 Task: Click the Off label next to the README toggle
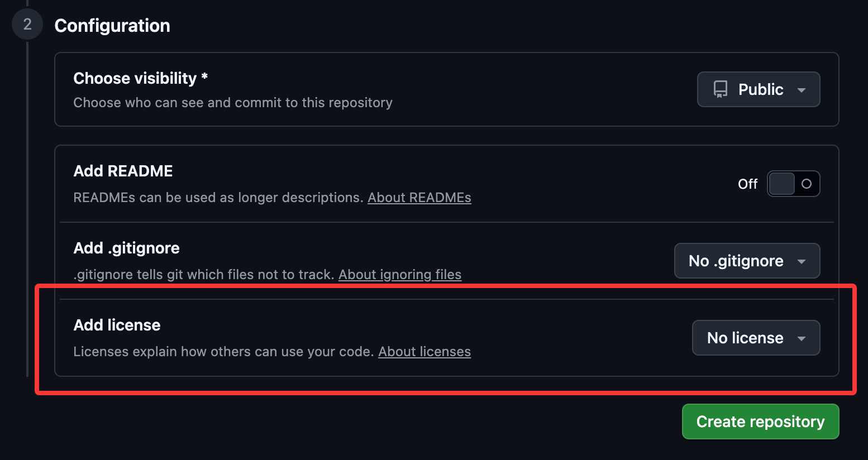click(747, 184)
